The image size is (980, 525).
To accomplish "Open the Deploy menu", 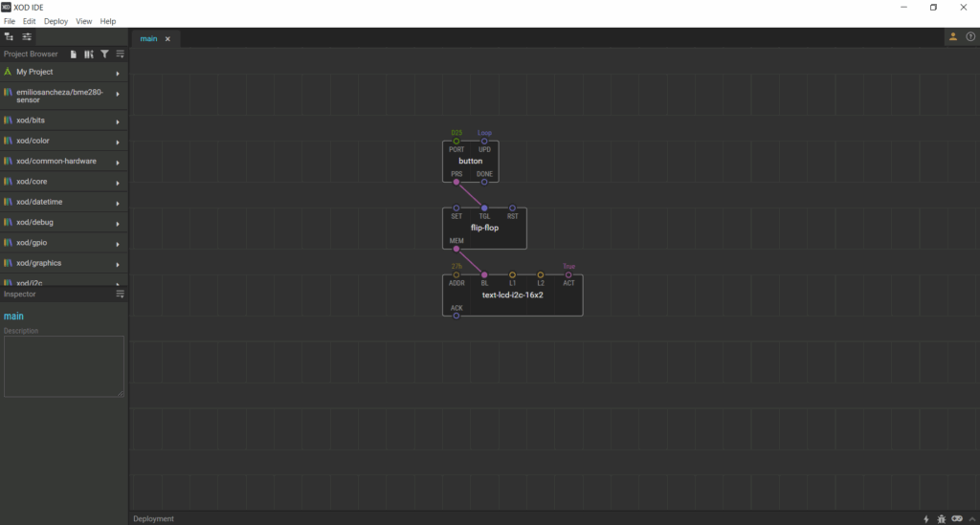I will click(56, 21).
